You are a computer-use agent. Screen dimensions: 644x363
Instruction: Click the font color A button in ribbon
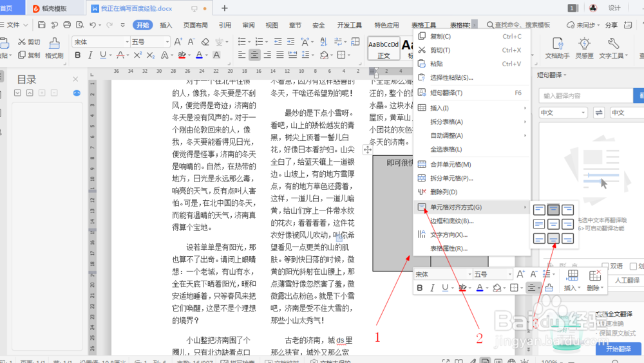[x=199, y=55]
